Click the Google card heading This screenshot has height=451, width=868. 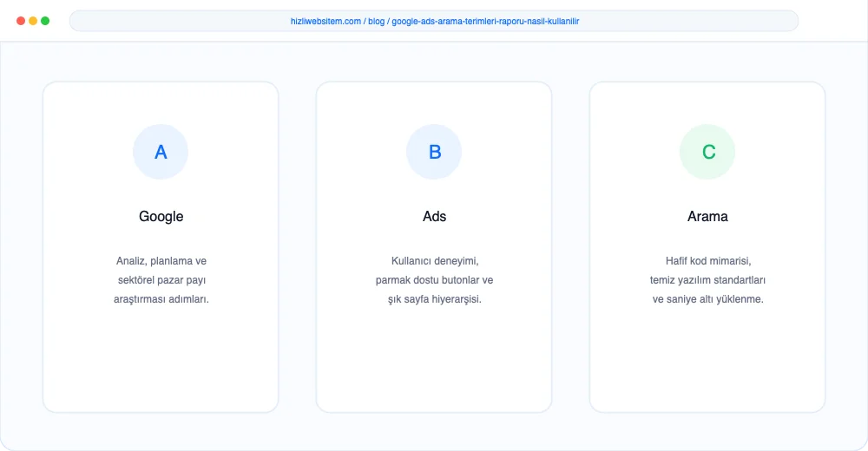(x=161, y=216)
